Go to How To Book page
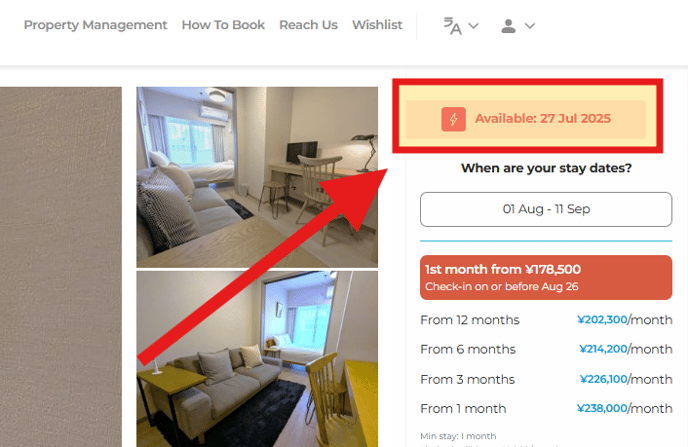 coord(223,25)
